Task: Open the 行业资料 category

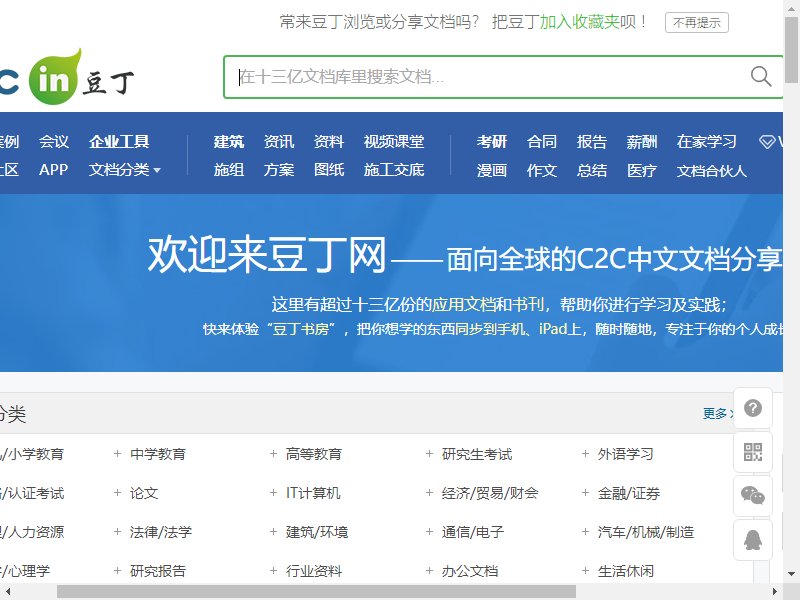Action: tap(314, 571)
